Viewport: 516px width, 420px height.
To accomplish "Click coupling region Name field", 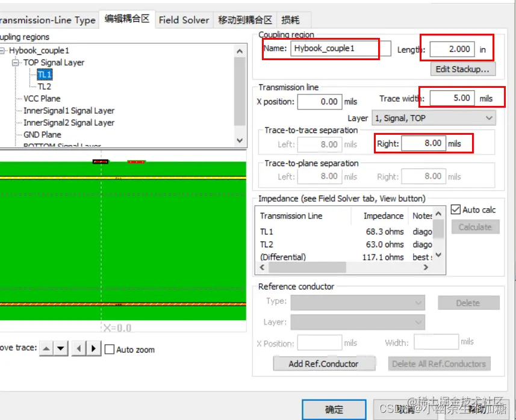I will (x=341, y=48).
